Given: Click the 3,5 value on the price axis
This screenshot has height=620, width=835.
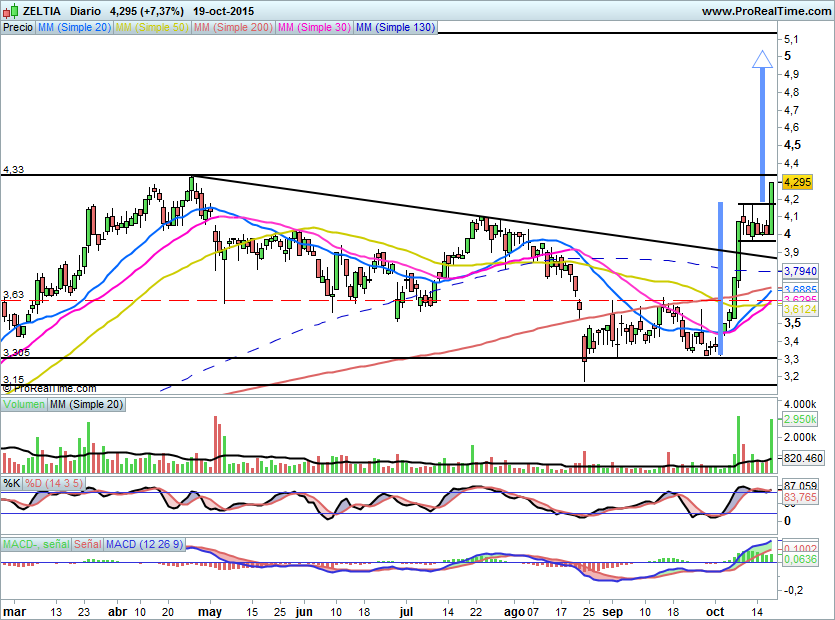Looking at the screenshot, I should coord(792,323).
